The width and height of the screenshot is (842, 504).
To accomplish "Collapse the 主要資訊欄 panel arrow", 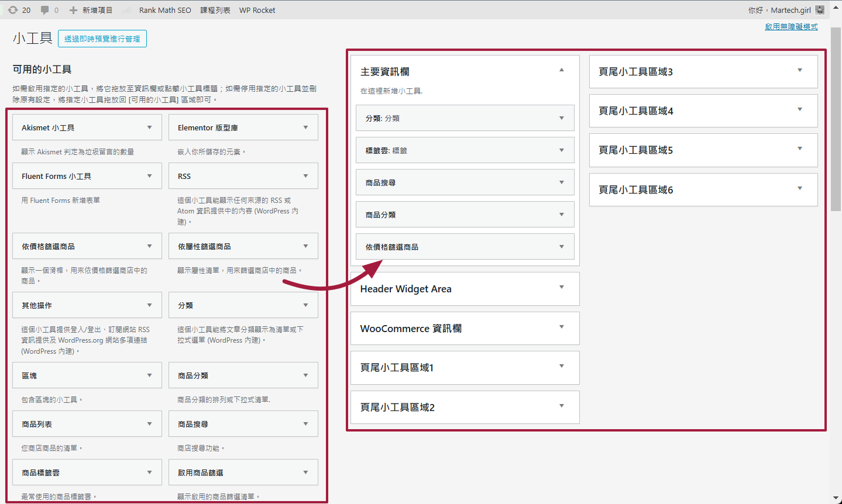I will 561,70.
